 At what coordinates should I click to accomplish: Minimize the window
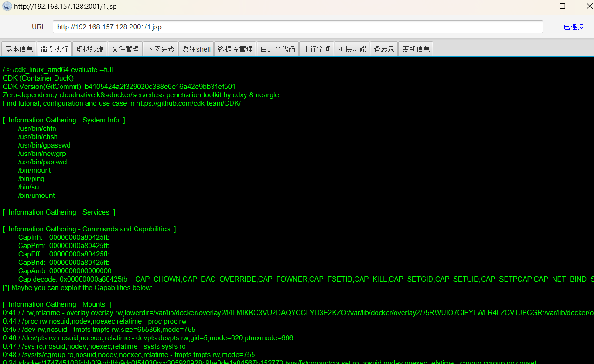pyautogui.click(x=536, y=7)
